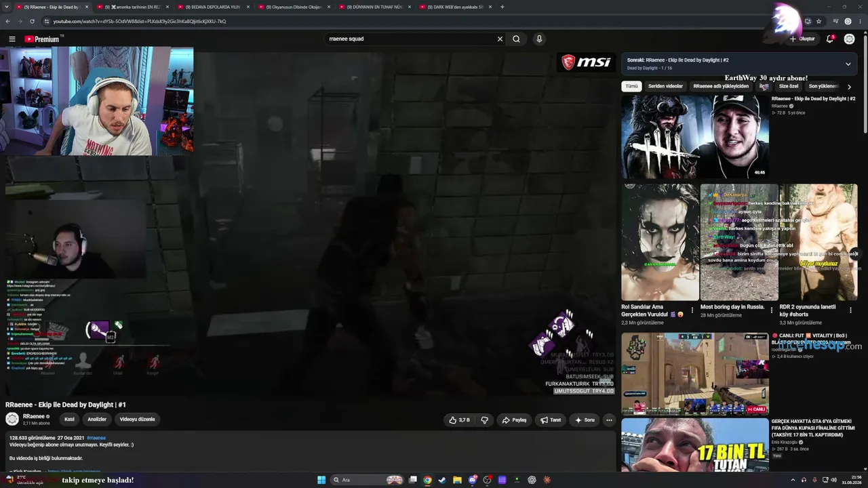Open more actions menu under video
This screenshot has height=488, width=868.
(609, 420)
